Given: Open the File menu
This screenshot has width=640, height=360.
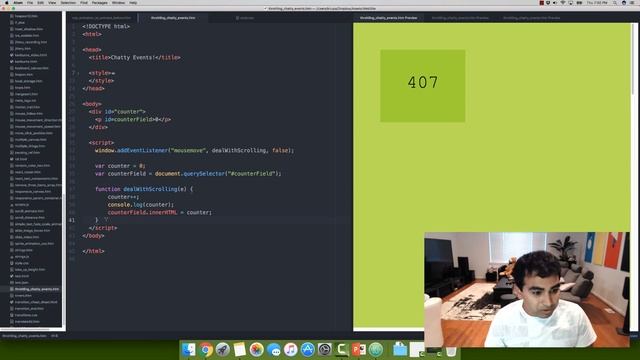Looking at the screenshot, I should 30,2.
